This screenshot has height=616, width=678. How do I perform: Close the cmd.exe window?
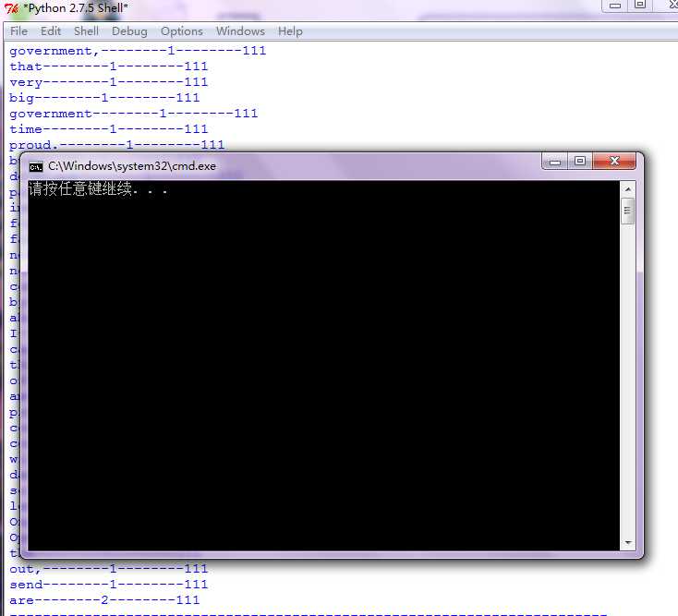coord(614,162)
